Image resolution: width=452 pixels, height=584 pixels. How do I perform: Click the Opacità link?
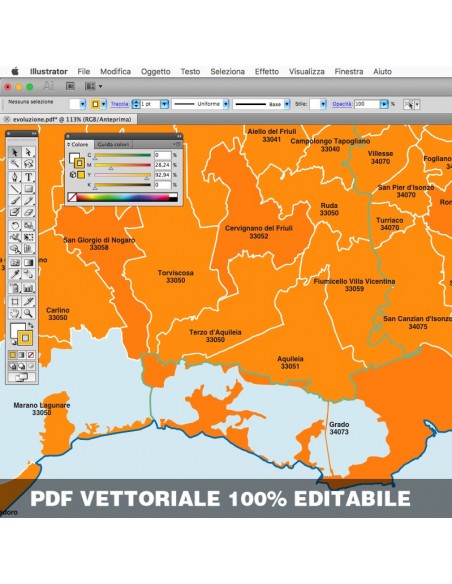point(342,104)
